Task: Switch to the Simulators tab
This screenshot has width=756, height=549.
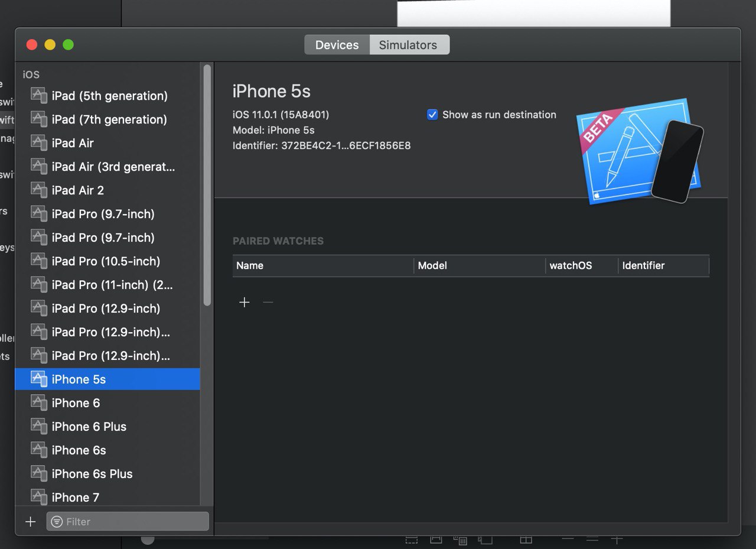Action: tap(408, 45)
